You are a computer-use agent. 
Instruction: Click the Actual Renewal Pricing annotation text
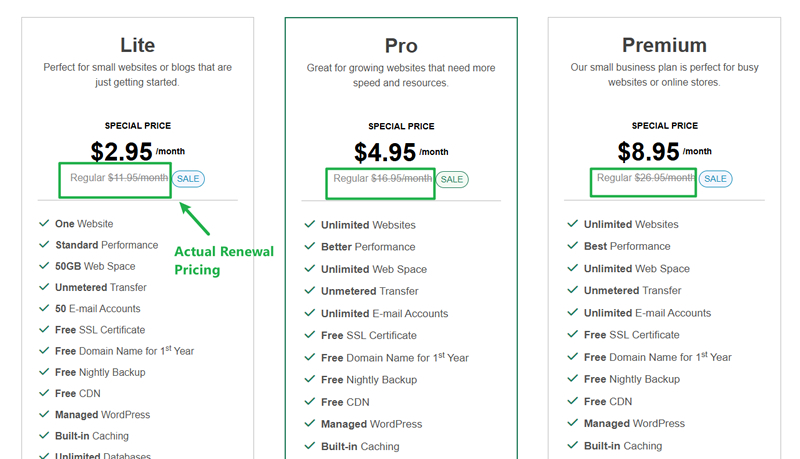click(x=224, y=260)
